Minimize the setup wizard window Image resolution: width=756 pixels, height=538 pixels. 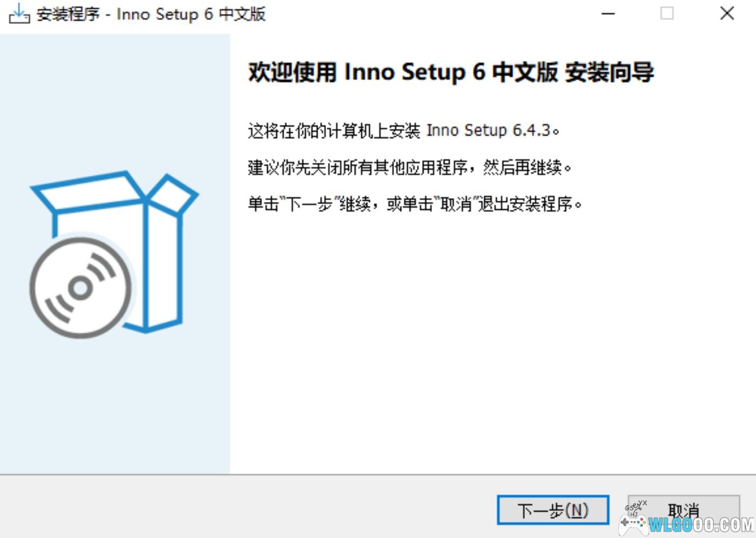609,14
